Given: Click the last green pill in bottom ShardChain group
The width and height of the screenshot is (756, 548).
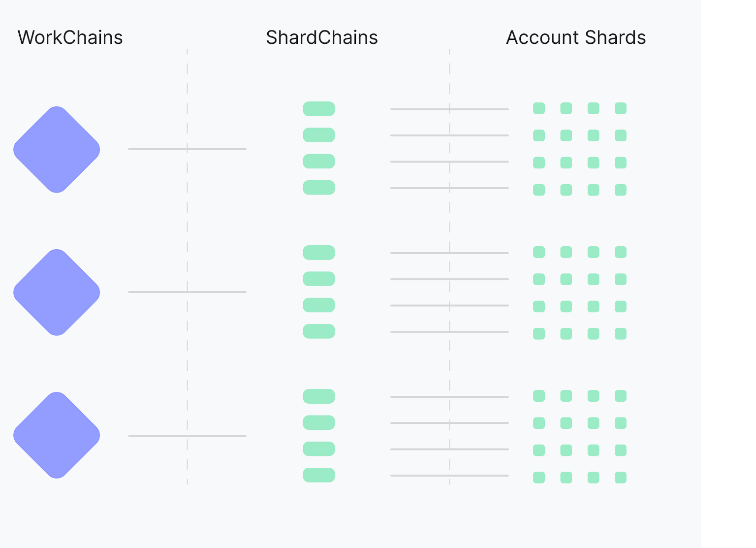Looking at the screenshot, I should (319, 475).
